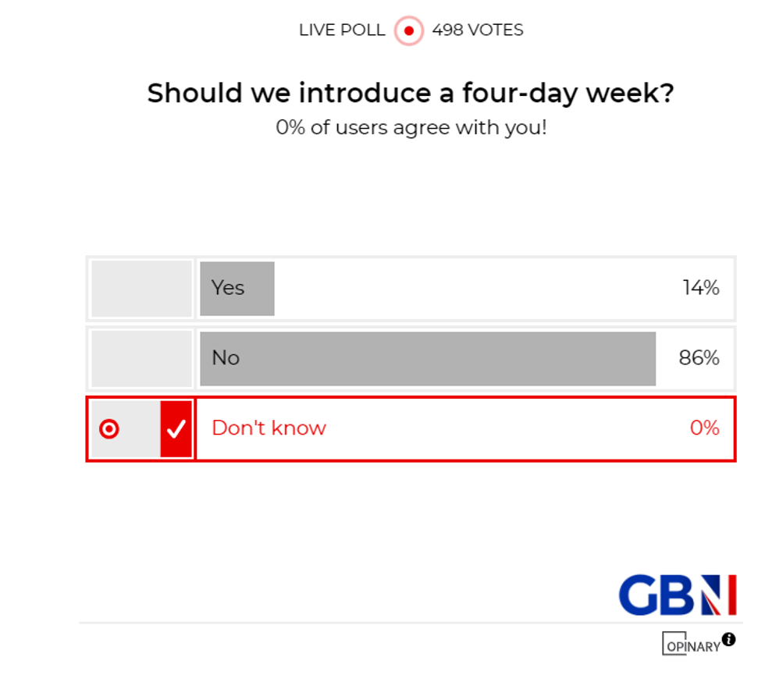Click the OPINARY logo
This screenshot has height=700, width=765.
click(x=690, y=644)
